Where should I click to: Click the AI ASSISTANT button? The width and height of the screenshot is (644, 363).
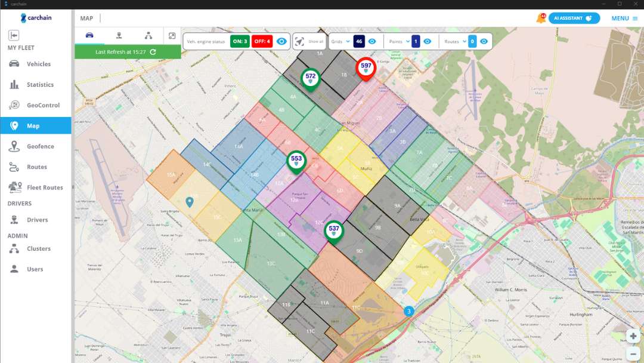pyautogui.click(x=573, y=17)
